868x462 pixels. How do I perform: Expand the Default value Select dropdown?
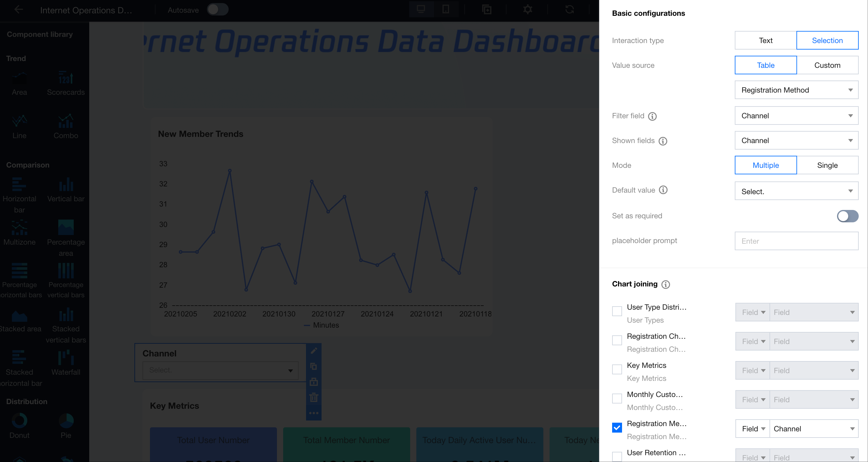point(796,191)
